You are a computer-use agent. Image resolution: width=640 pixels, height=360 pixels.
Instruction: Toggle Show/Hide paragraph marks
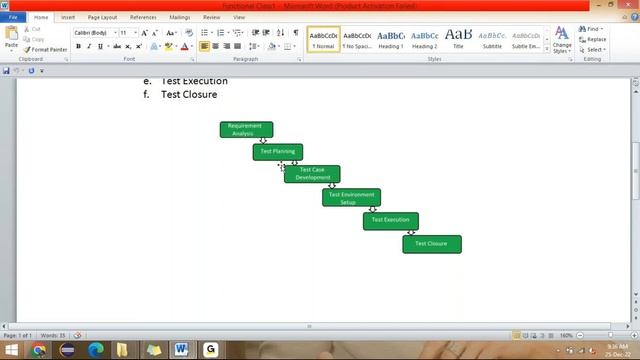(x=296, y=33)
